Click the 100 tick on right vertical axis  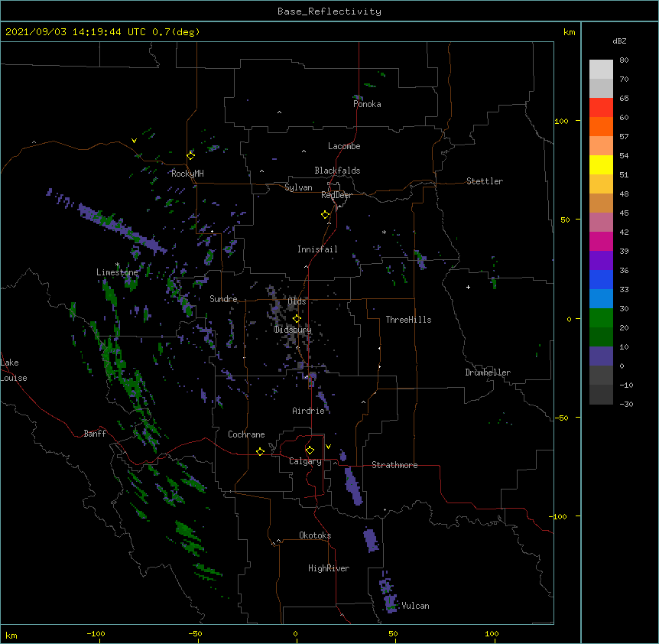click(x=561, y=121)
